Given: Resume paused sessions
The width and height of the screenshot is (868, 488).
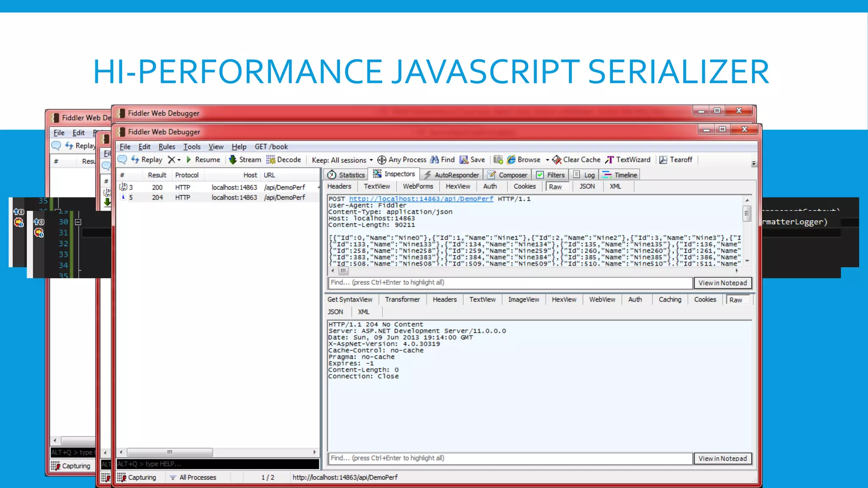Looking at the screenshot, I should point(203,160).
